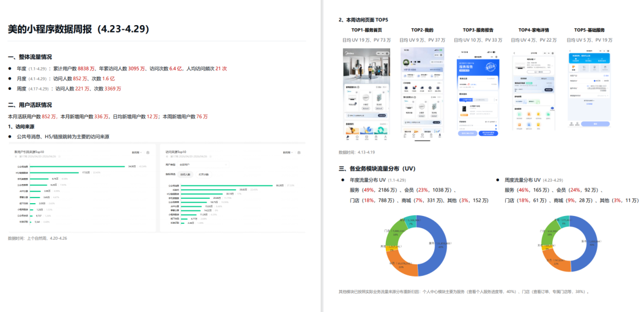The height and width of the screenshot is (312, 644).
Task: Expand the 用户类型 全部用户 dropdown
Action: pyautogui.click(x=204, y=165)
